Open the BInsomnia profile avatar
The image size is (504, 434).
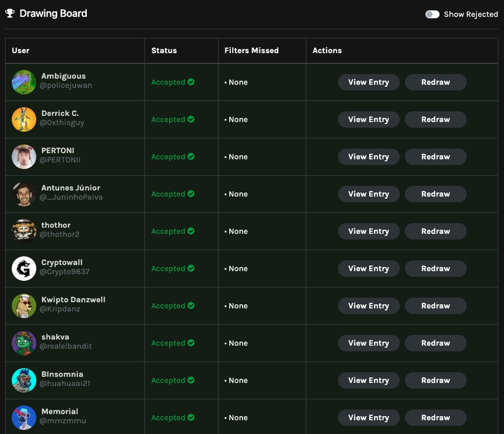pos(24,380)
